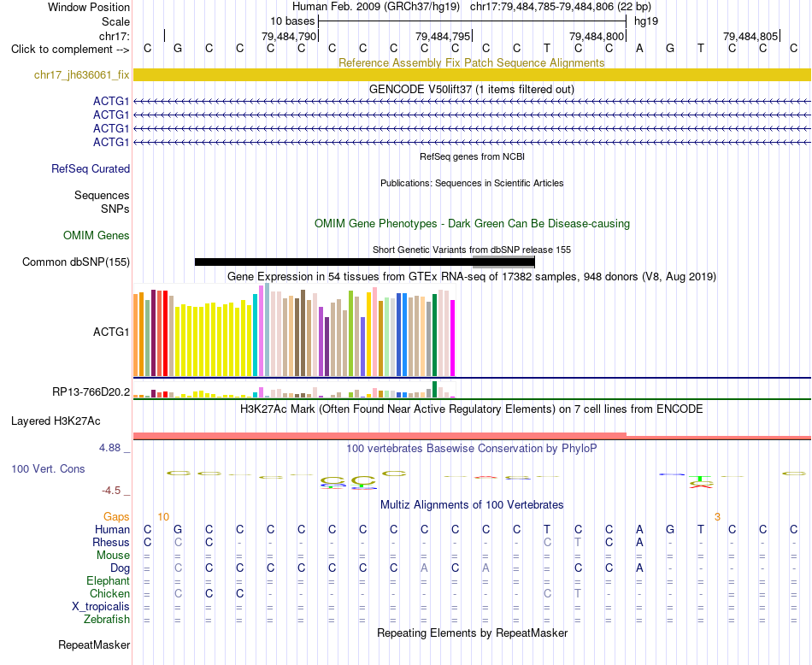Image resolution: width=812 pixels, height=665 pixels.
Task: Click the Scale track label
Action: pos(116,21)
